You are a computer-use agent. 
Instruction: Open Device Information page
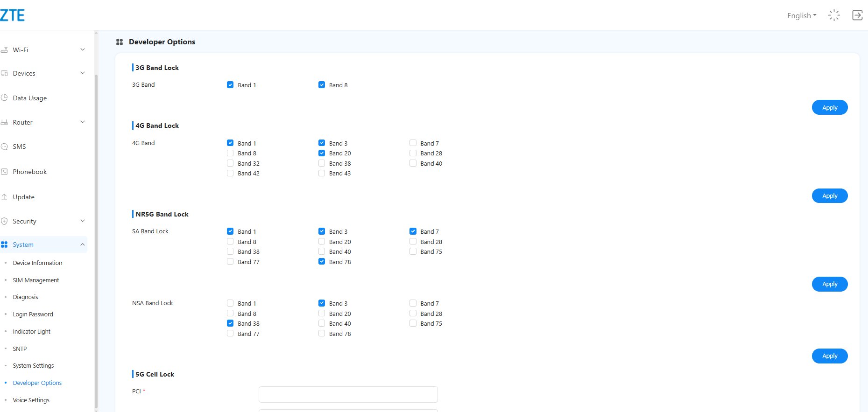point(37,263)
